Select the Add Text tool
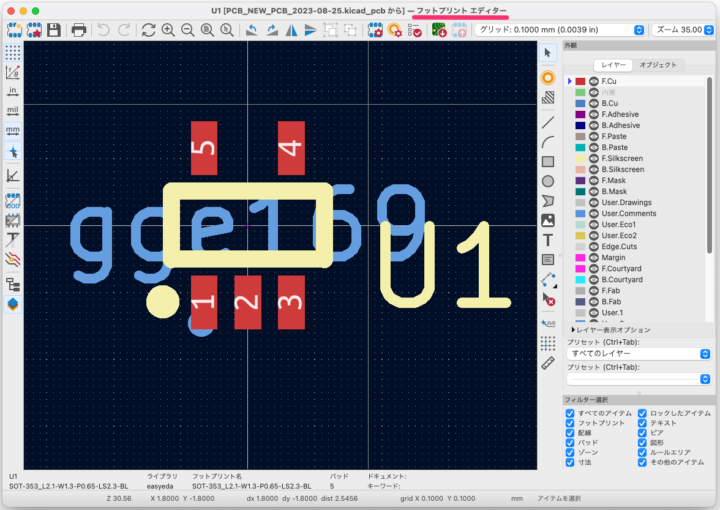The image size is (720, 510). 548,240
